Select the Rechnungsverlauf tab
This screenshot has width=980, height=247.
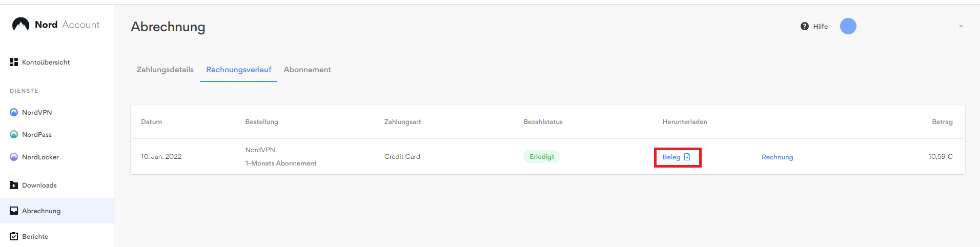point(239,70)
